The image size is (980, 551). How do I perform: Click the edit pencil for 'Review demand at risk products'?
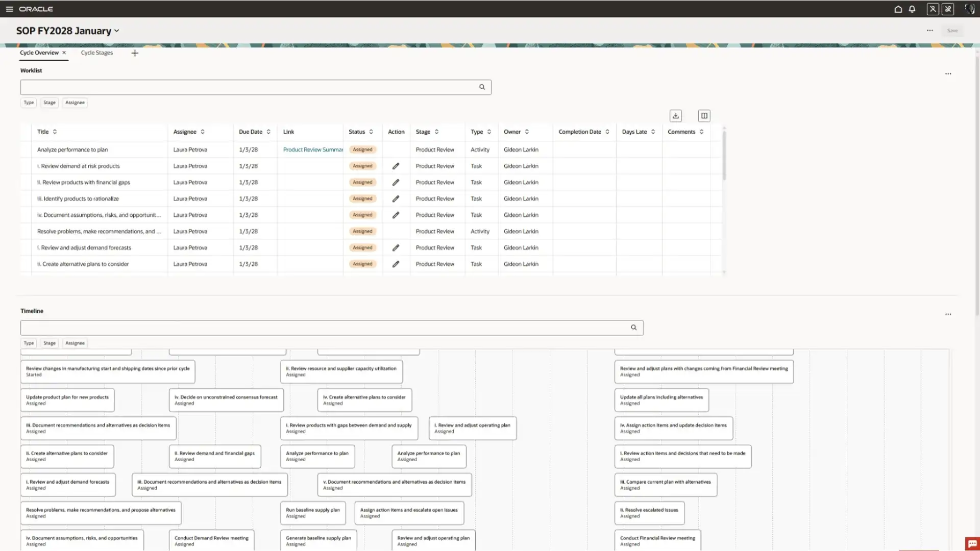tap(396, 166)
